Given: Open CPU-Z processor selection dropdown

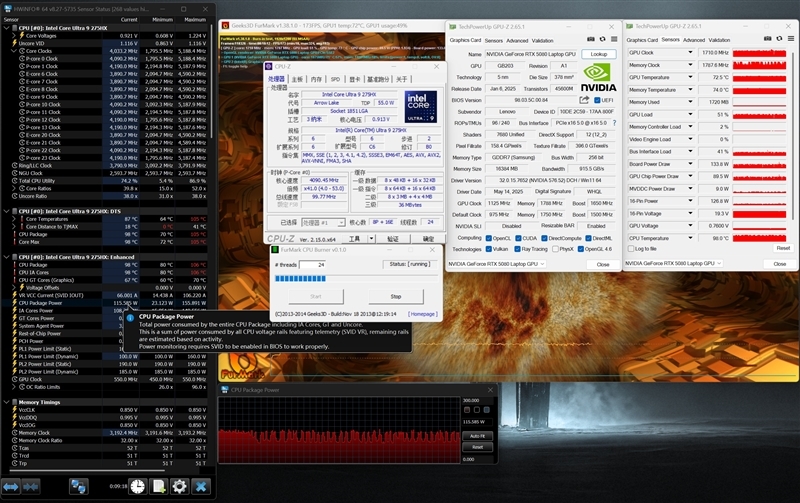Looking at the screenshot, I should pos(323,222).
